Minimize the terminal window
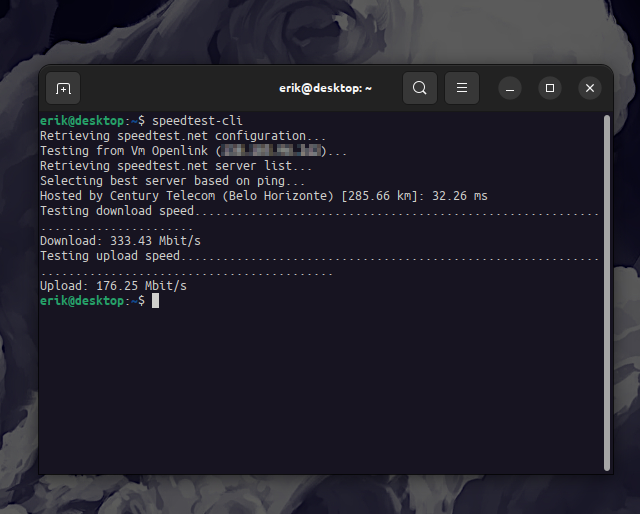640x514 pixels. 510,88
